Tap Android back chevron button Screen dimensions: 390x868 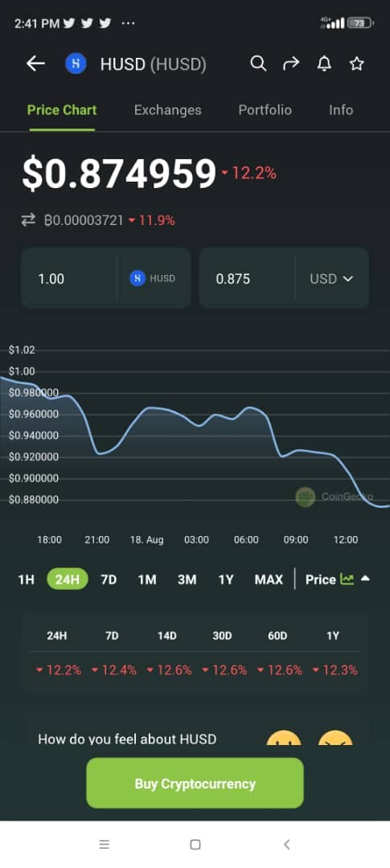[286, 844]
